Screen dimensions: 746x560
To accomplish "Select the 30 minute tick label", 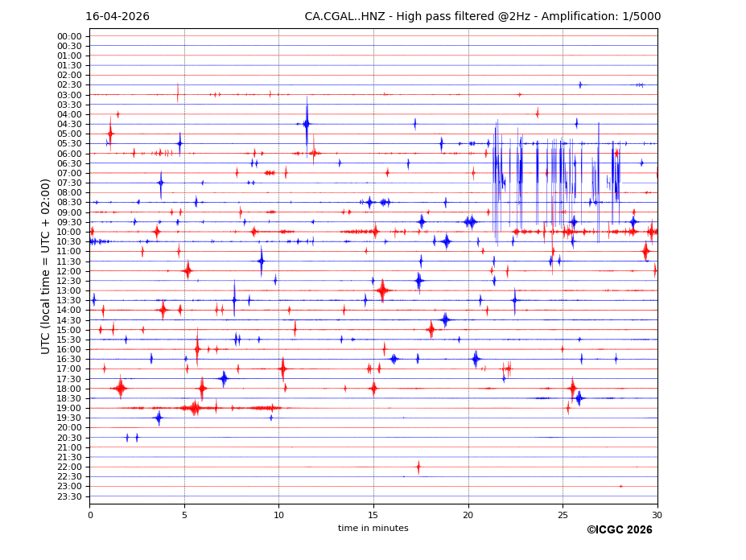I will point(657,515).
